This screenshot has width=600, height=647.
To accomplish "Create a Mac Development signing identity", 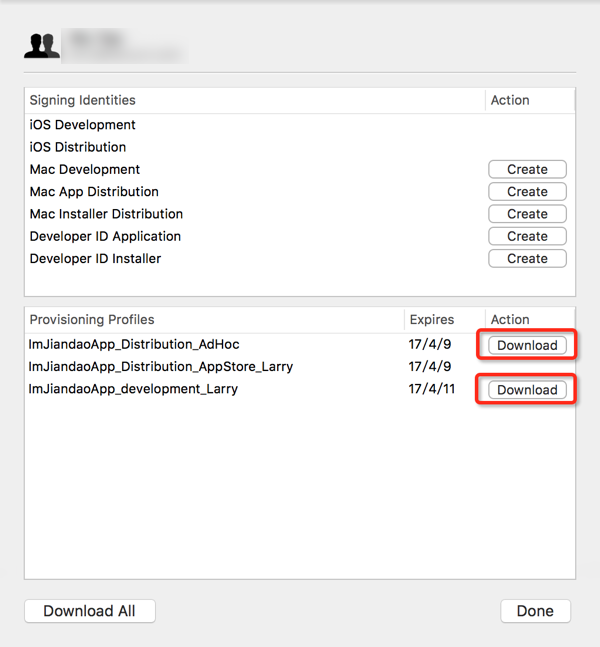I will [527, 170].
